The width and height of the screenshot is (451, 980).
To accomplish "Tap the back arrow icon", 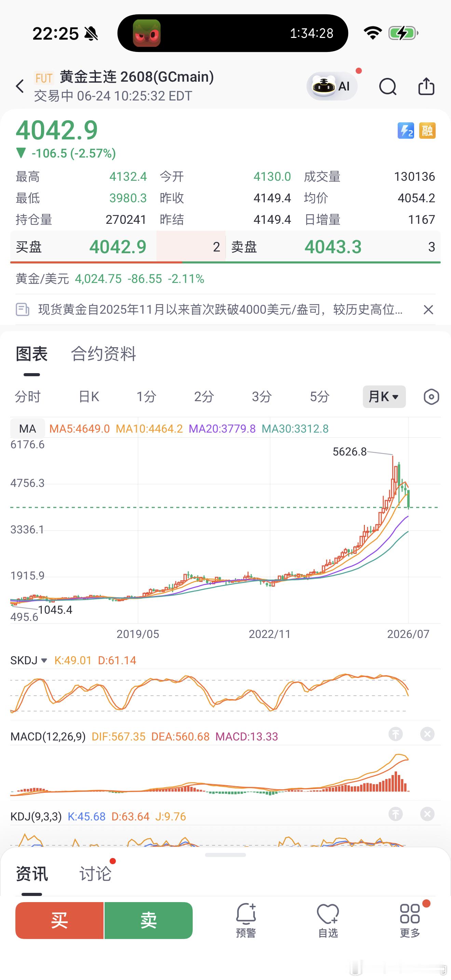I will (20, 86).
